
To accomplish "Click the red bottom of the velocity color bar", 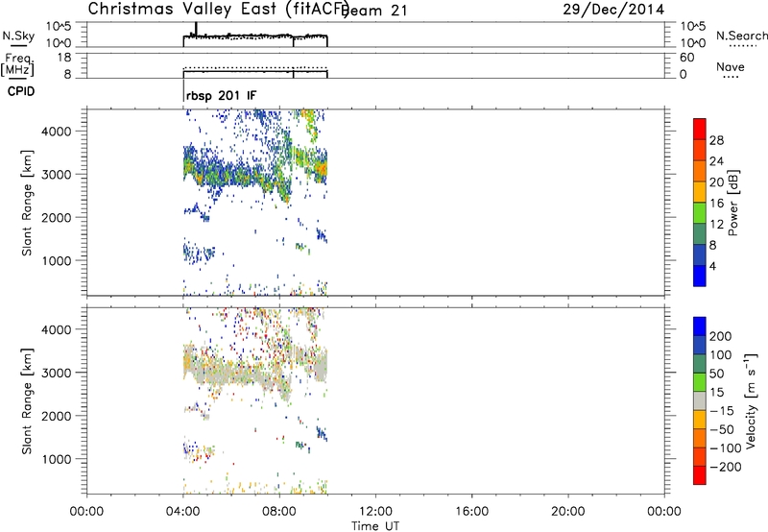I will pyautogui.click(x=700, y=475).
